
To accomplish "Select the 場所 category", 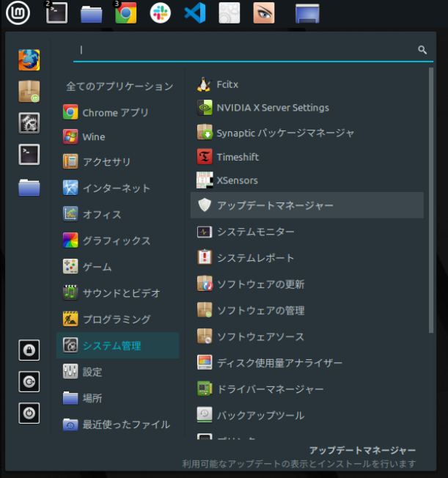I will [118, 398].
